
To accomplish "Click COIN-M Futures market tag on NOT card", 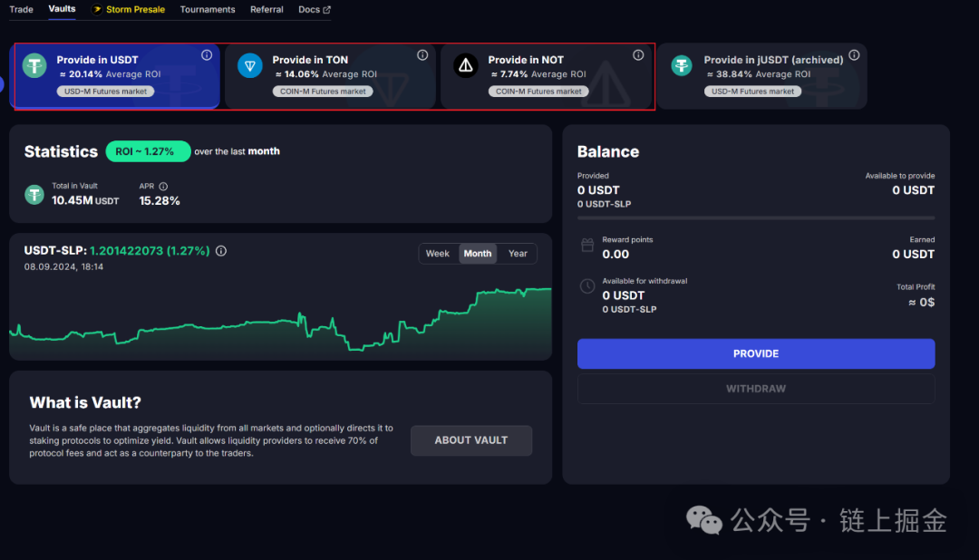I will (x=538, y=92).
